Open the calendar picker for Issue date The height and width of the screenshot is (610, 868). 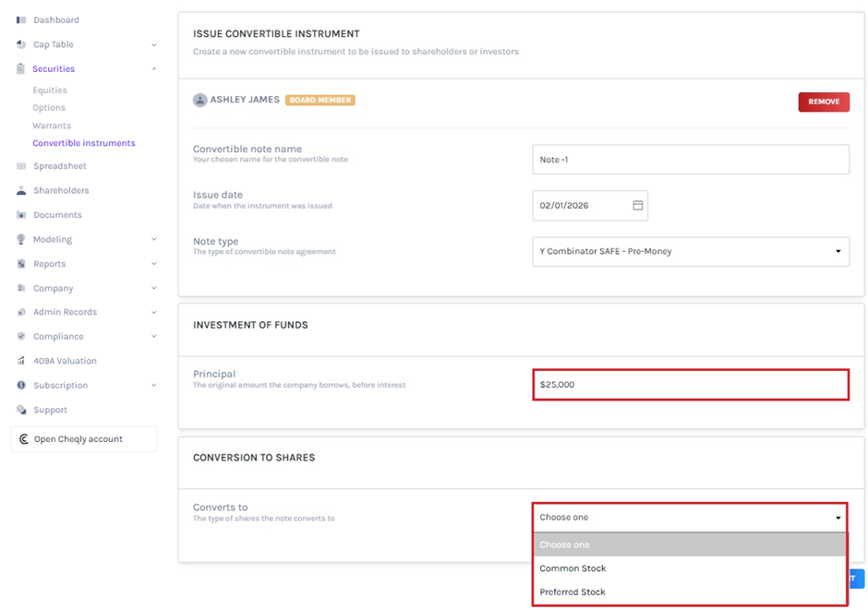click(637, 206)
